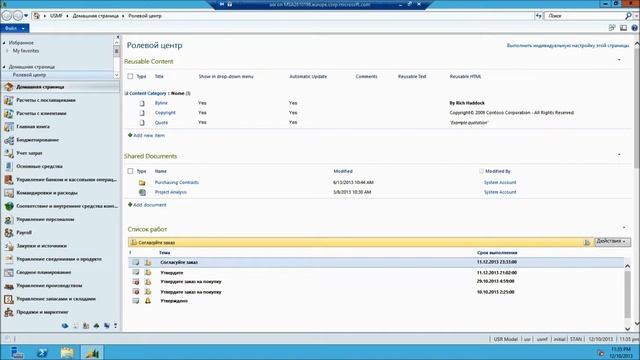Click inside the Поиск search field

point(584,16)
